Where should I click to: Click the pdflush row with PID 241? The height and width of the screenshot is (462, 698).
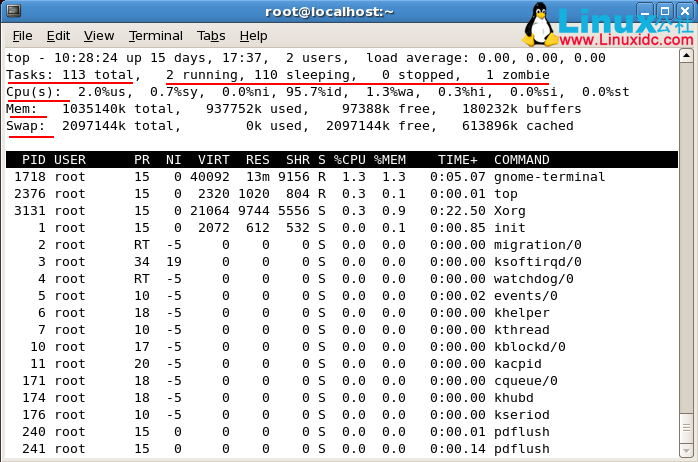tap(342, 449)
